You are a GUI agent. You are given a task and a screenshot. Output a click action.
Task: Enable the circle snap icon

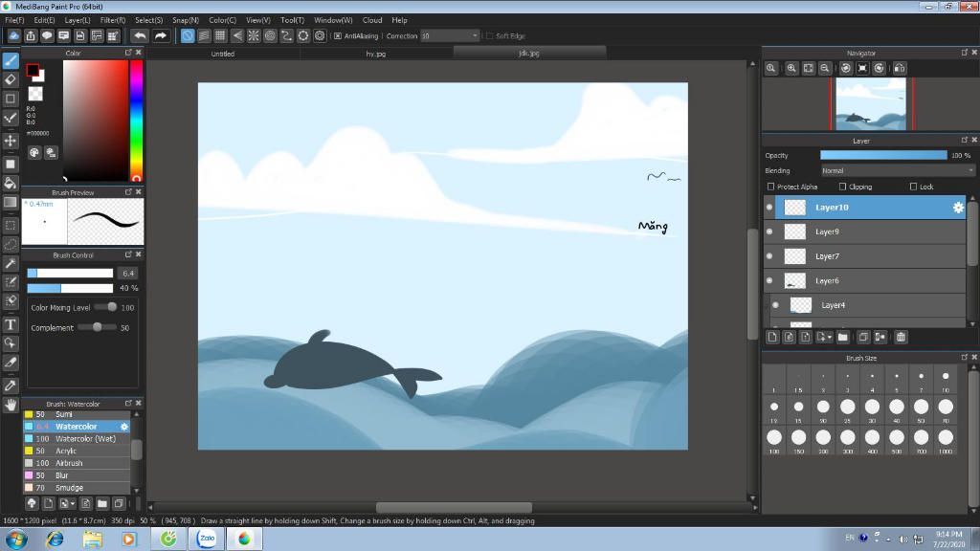pyautogui.click(x=270, y=35)
